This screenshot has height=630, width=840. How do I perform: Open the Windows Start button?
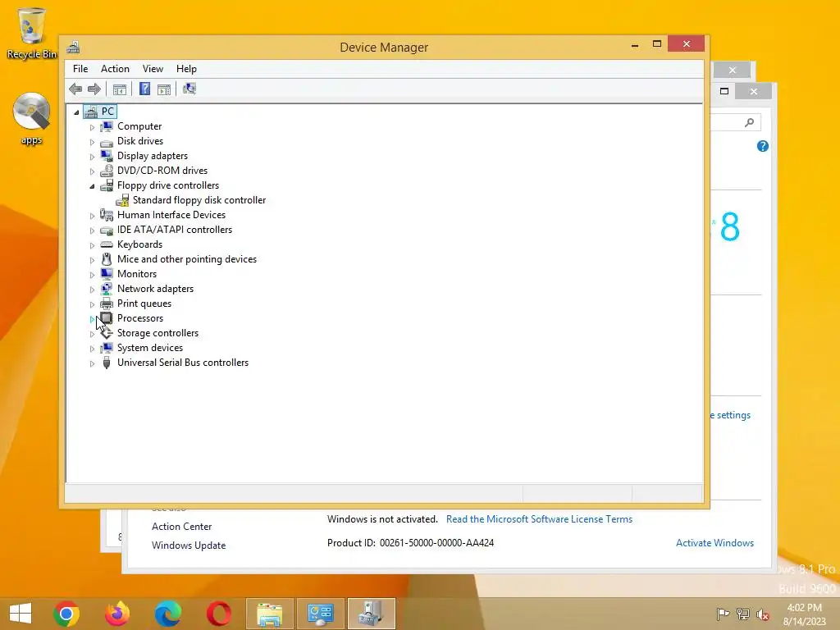pyautogui.click(x=21, y=614)
